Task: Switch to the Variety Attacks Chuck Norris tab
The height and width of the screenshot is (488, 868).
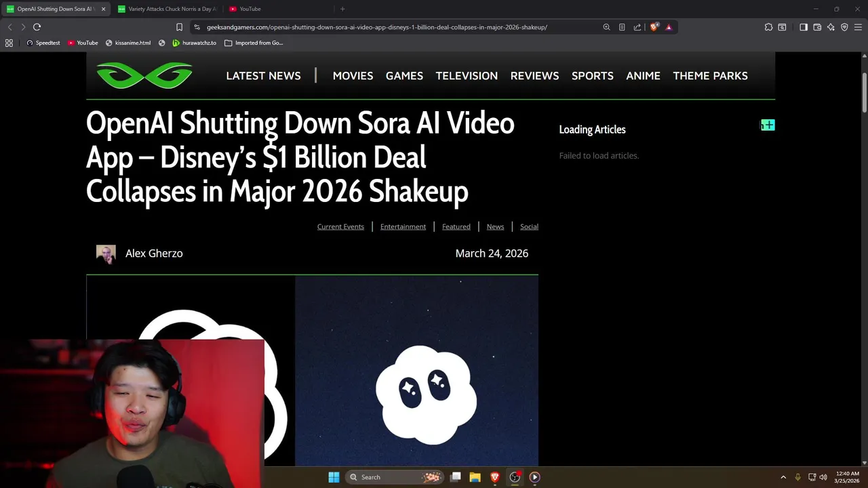Action: (x=167, y=9)
